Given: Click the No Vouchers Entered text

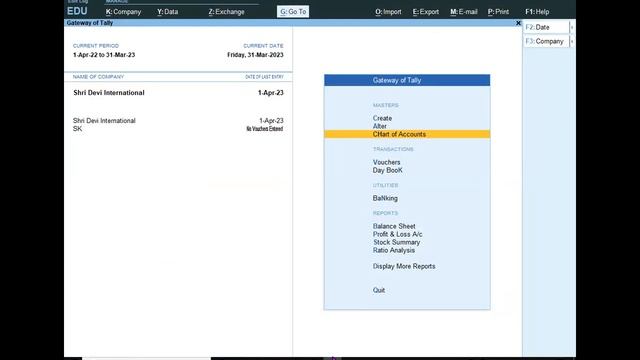Looking at the screenshot, I should click(x=264, y=129).
